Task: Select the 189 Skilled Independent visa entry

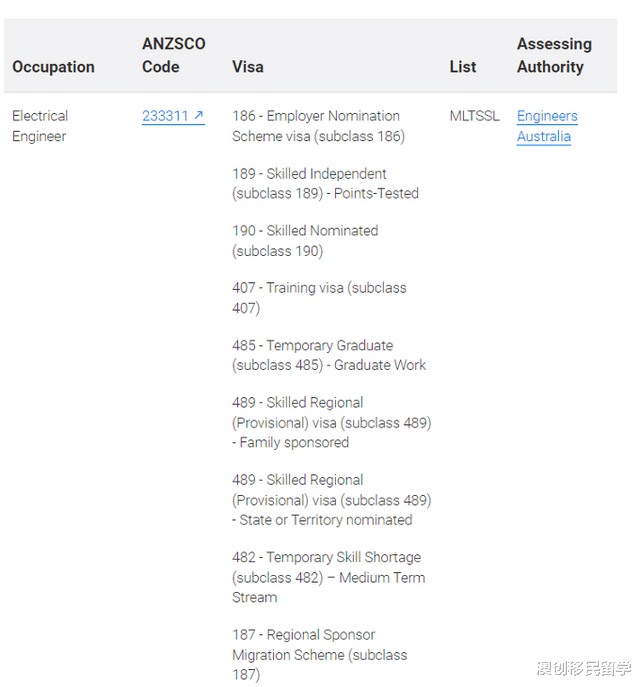Action: 325,183
